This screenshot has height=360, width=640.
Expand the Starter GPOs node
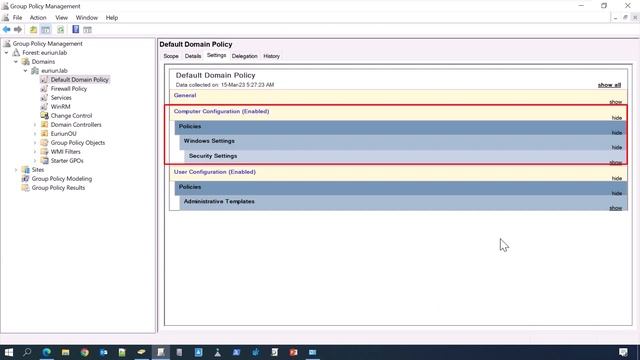tap(35, 160)
